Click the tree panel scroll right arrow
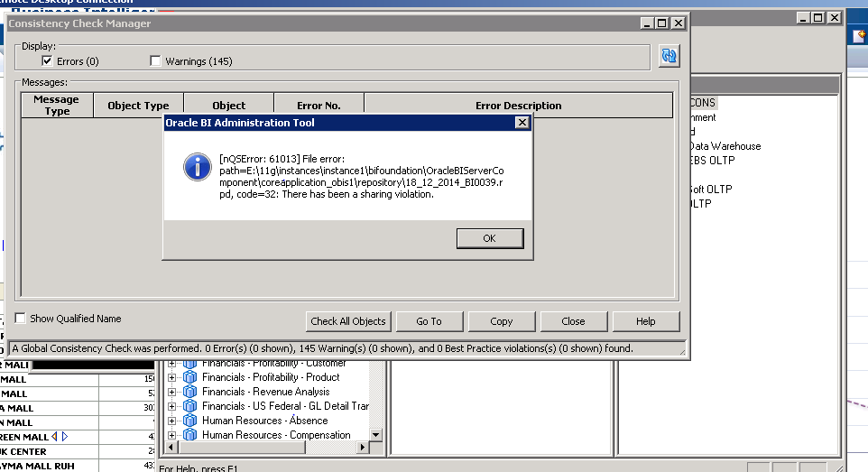Viewport: 868px width, 472px height. coord(363,447)
